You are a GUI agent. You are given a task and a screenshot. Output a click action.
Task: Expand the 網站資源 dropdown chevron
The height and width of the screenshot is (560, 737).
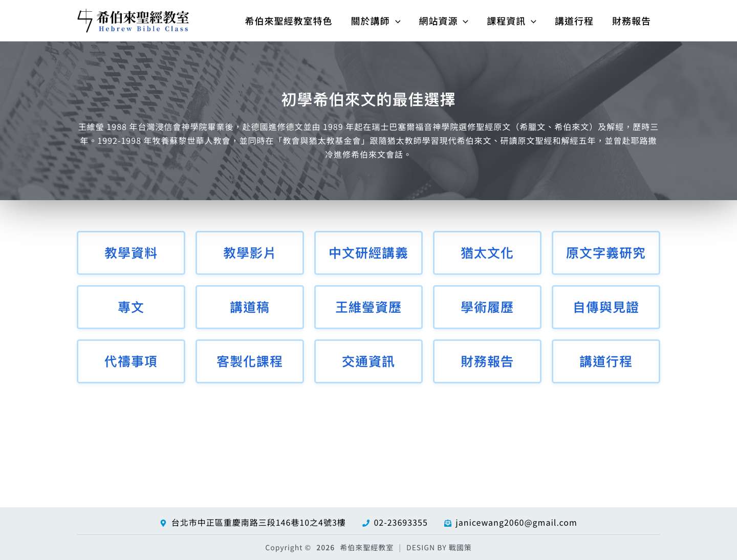(465, 21)
